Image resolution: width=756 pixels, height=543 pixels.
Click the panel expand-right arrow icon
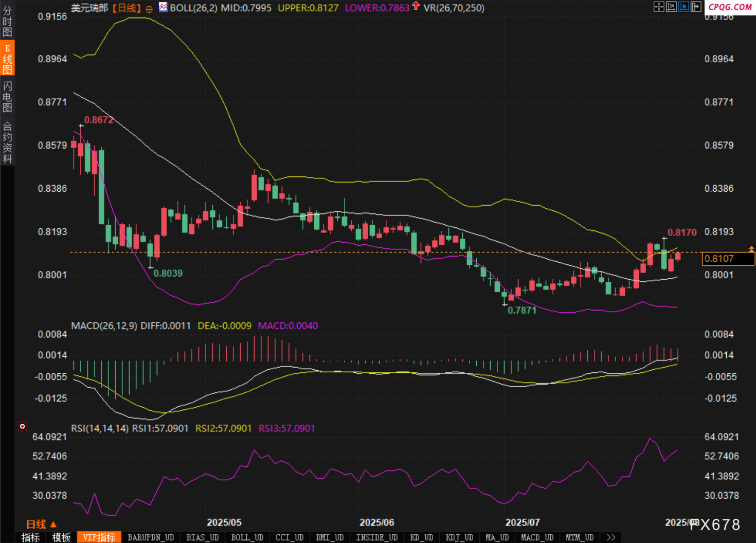coord(696,7)
